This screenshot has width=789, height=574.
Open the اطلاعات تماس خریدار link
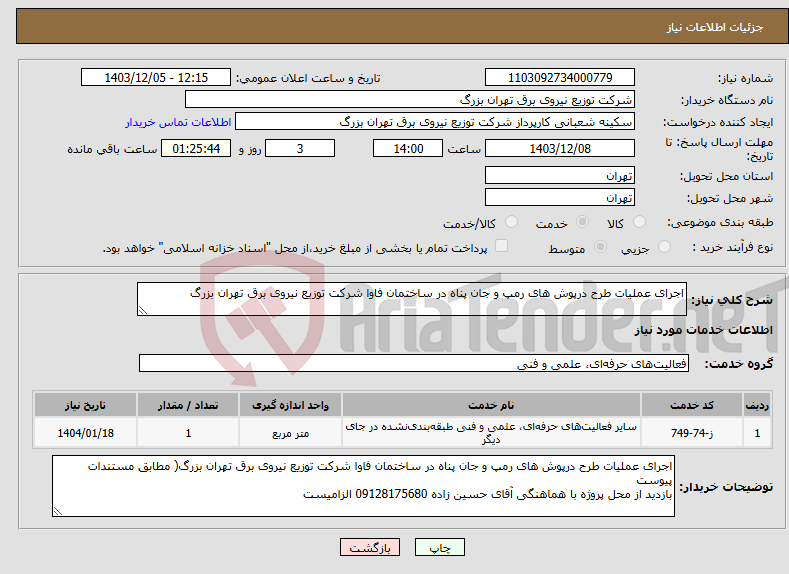pyautogui.click(x=178, y=122)
